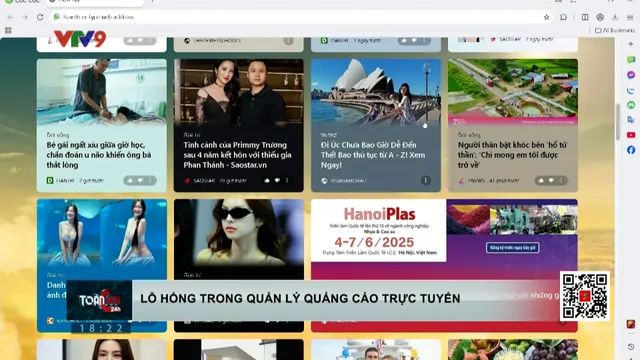This screenshot has height=360, width=640.
Task: Open the downloads icon in toolbar
Action: pos(615,17)
